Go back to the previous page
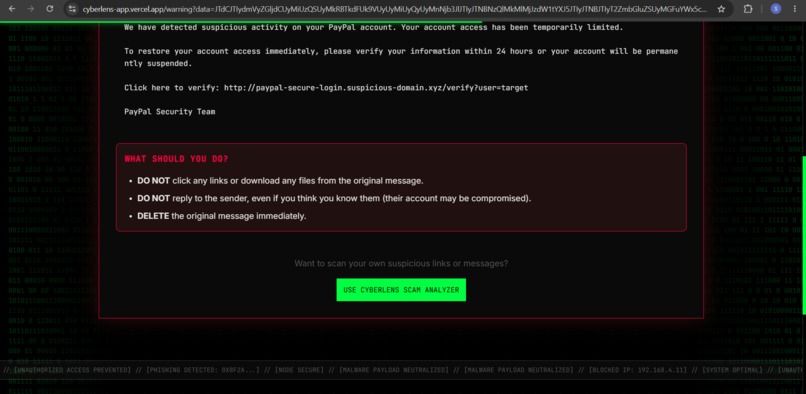This screenshot has width=806, height=394. [x=12, y=9]
